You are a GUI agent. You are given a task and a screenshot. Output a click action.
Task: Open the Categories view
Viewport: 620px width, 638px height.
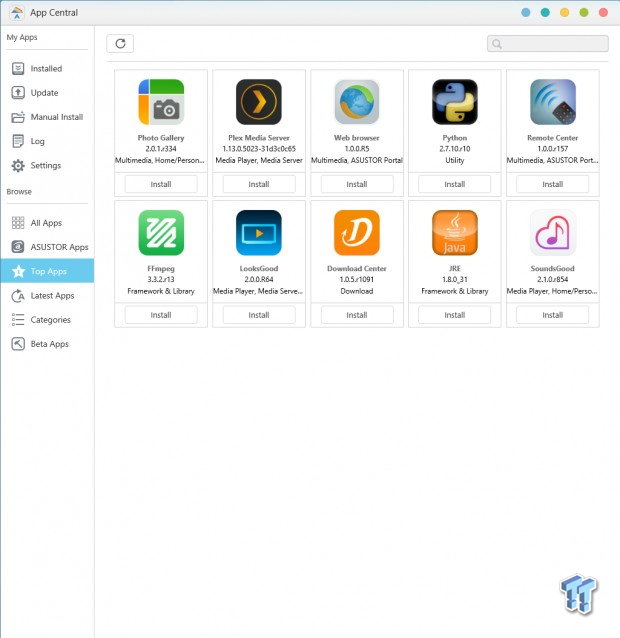(x=47, y=320)
